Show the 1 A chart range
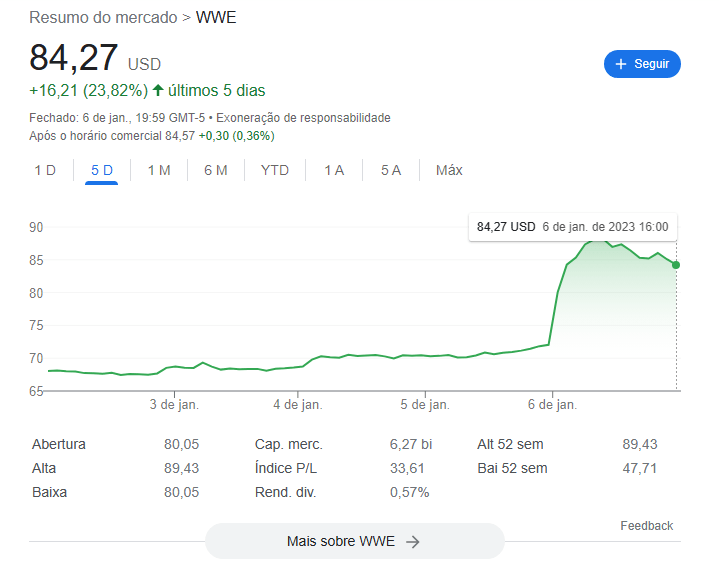719x564 pixels. point(334,170)
